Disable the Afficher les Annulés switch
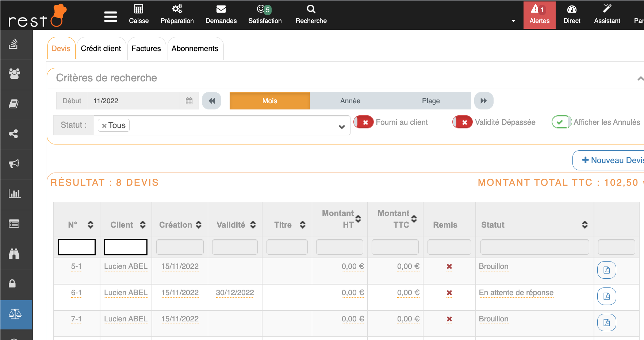The height and width of the screenshot is (340, 644). (561, 122)
